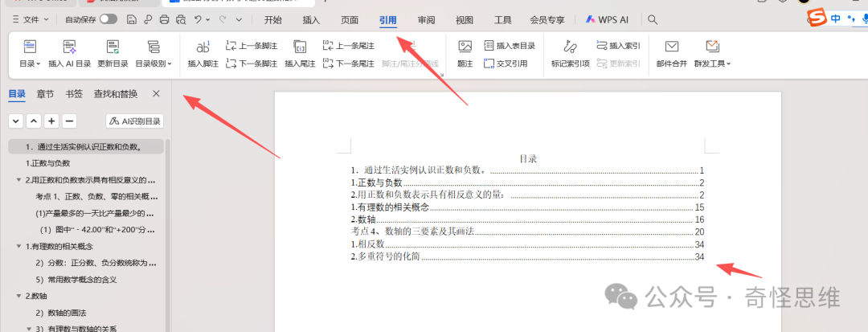This screenshot has width=868, height=332.
Task: Open the 目录 dropdown in the ribbon
Action: [30, 64]
